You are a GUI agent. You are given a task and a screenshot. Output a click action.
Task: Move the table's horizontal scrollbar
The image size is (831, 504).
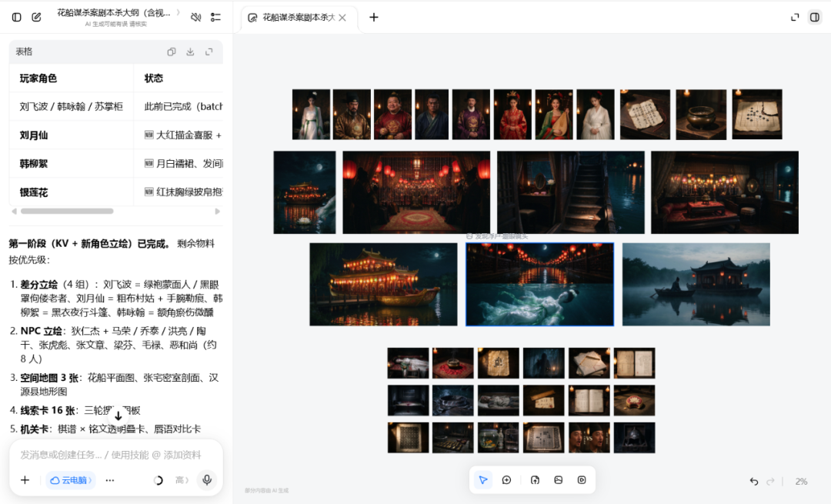point(67,211)
